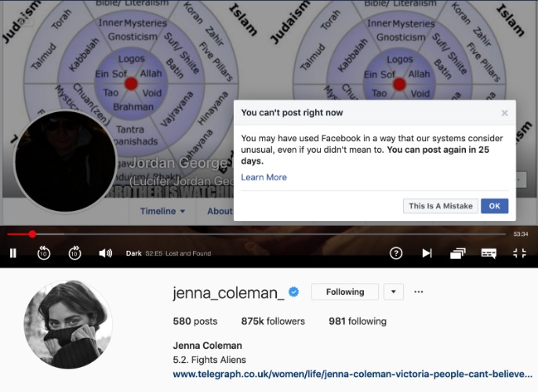Mute the video volume speaker icon

[105, 253]
